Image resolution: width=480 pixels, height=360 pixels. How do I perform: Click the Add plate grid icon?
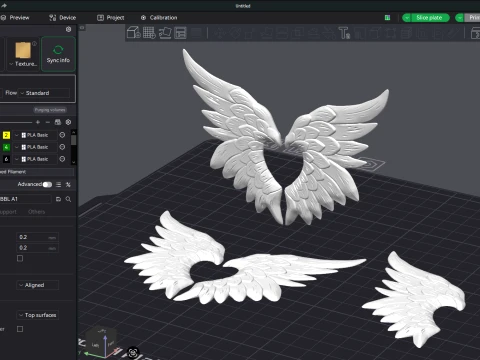pos(149,33)
